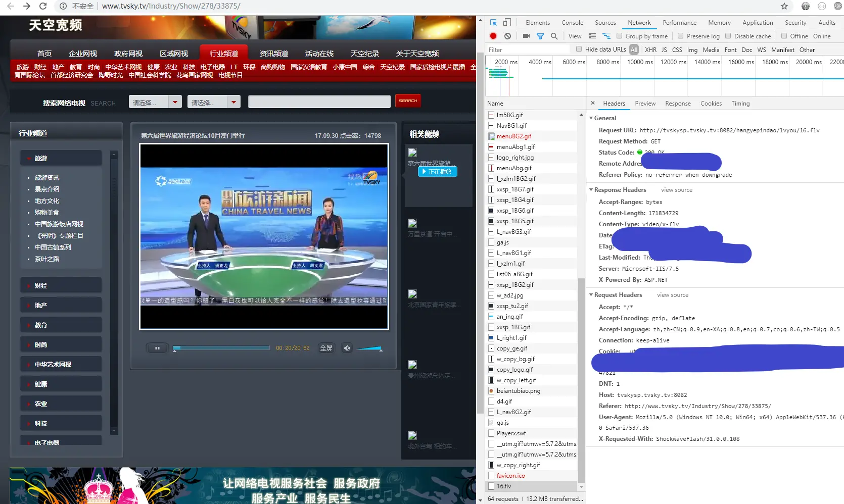The width and height of the screenshot is (844, 504).
Task: Enable the Group by frame checkbox
Action: point(619,36)
